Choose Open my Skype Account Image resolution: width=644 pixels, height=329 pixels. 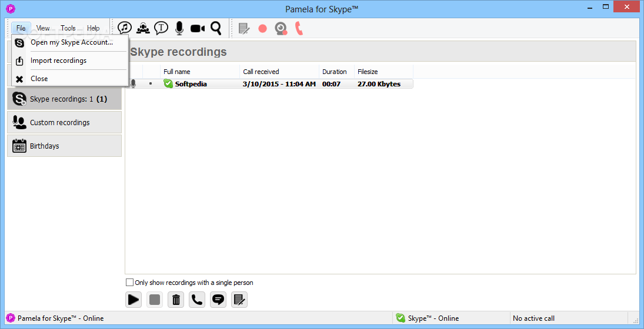(x=70, y=42)
